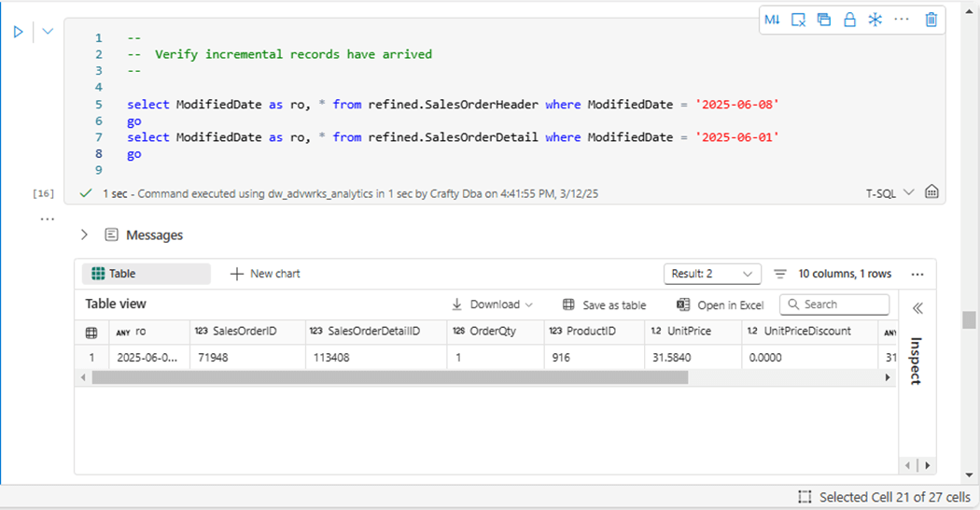
Task: Click the clear cell output icon
Action: [x=798, y=20]
